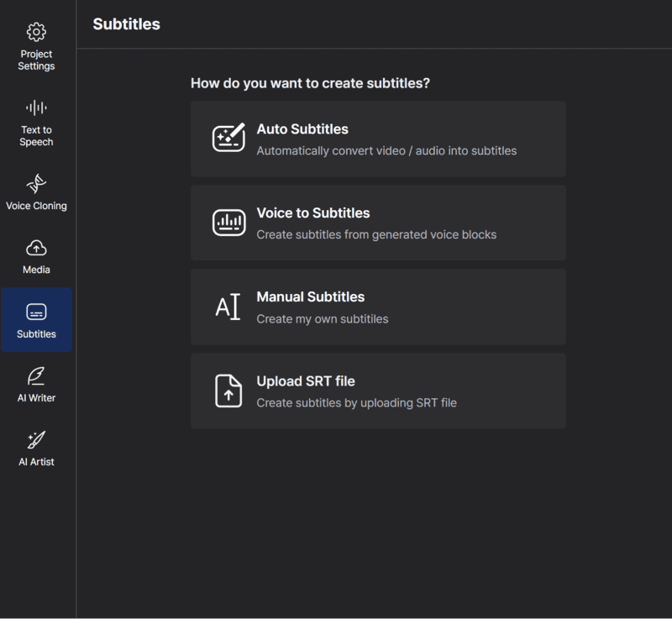The height and width of the screenshot is (619, 672).
Task: Click the Auto Subtitles magic wand icon
Action: pyautogui.click(x=228, y=139)
